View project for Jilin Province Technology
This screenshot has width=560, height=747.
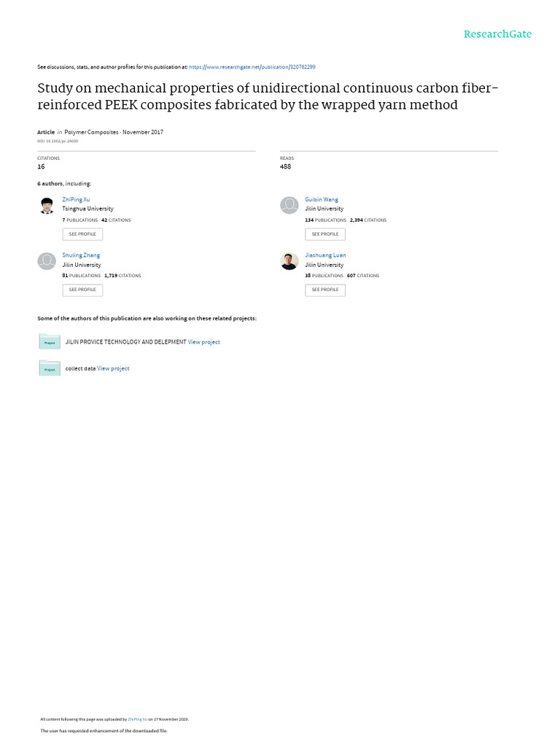(204, 341)
